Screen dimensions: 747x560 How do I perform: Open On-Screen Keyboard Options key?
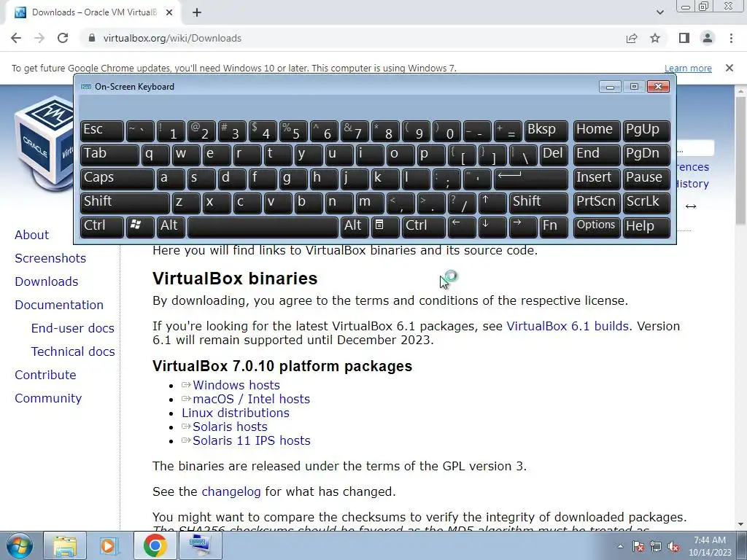(597, 226)
